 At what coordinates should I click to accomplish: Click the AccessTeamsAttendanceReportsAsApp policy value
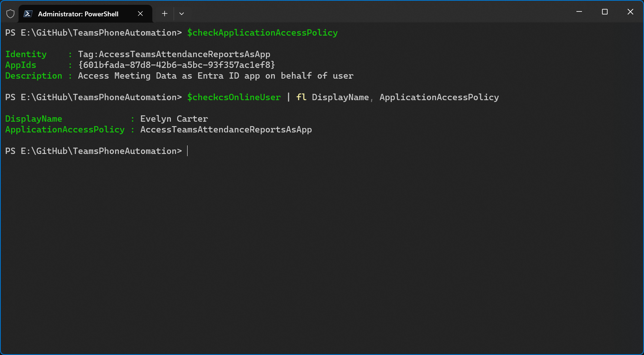(226, 129)
